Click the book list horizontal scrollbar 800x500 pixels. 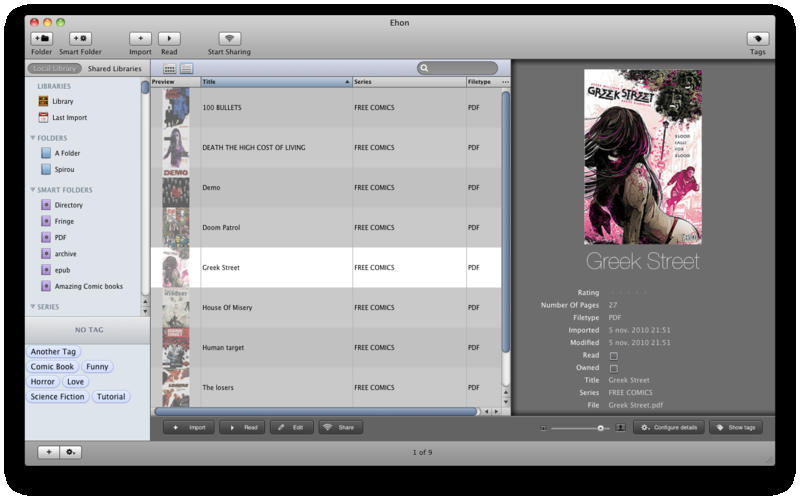pyautogui.click(x=316, y=411)
